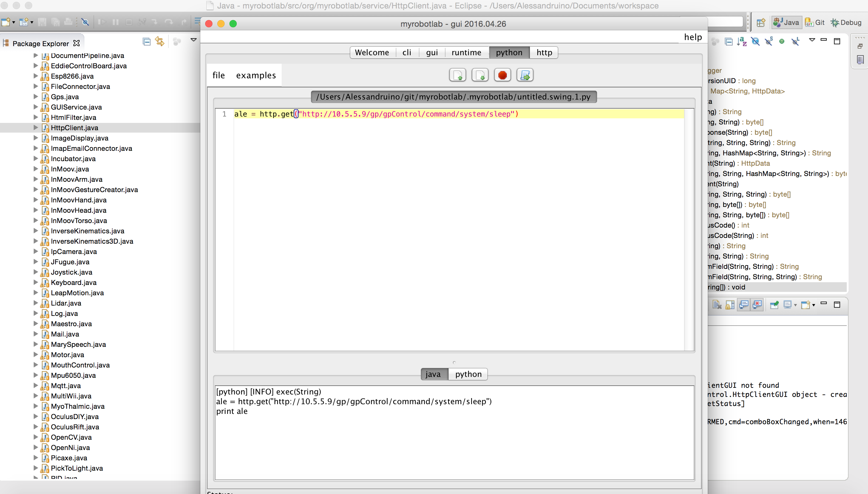This screenshot has height=494, width=868.
Task: Click the save file icon in python tab
Action: [480, 75]
